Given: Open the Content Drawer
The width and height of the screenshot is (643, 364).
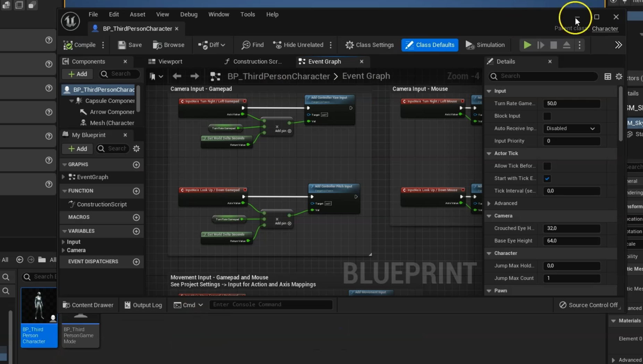Looking at the screenshot, I should 88,305.
